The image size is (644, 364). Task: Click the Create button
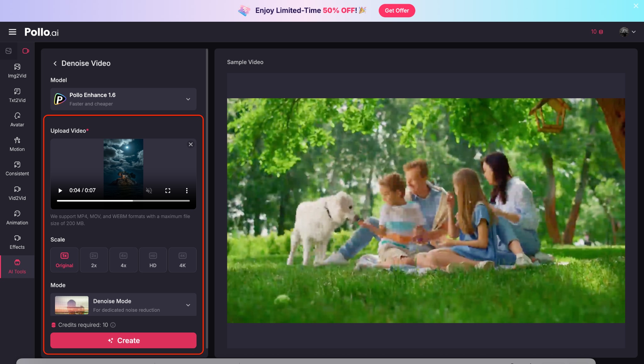pyautogui.click(x=123, y=340)
